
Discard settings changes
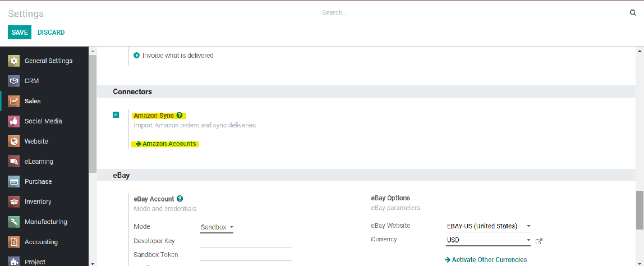tap(52, 33)
